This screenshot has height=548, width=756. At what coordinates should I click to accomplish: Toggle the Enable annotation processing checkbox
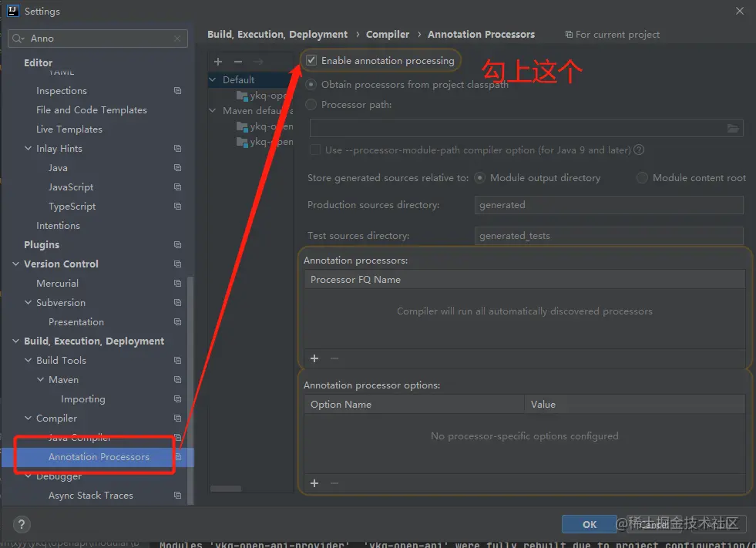(x=311, y=60)
